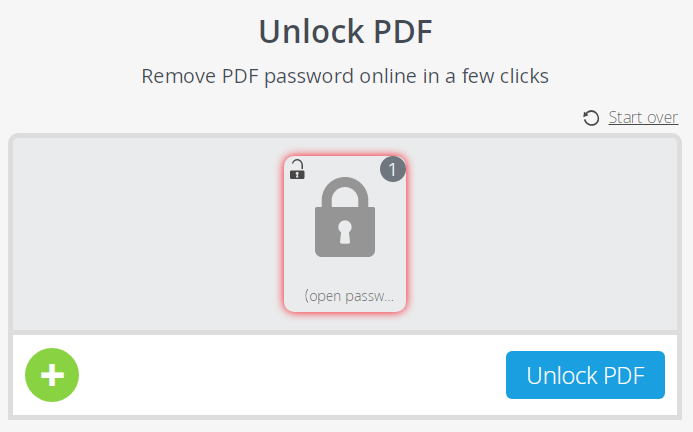Click the shackle of the large padlock
The image size is (693, 432).
(345, 192)
